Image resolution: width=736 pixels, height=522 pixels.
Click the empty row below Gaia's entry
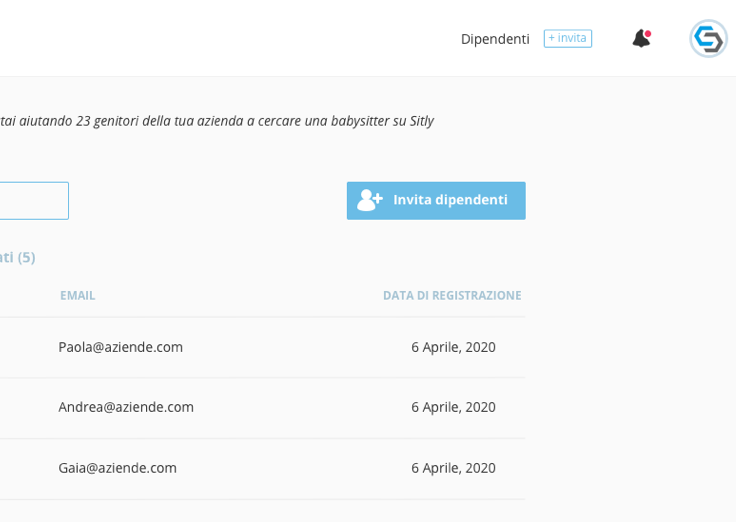pyautogui.click(x=262, y=511)
